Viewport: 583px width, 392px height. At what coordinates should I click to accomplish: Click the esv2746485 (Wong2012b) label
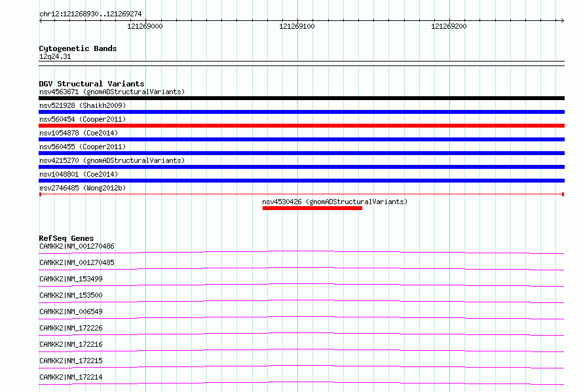point(83,188)
